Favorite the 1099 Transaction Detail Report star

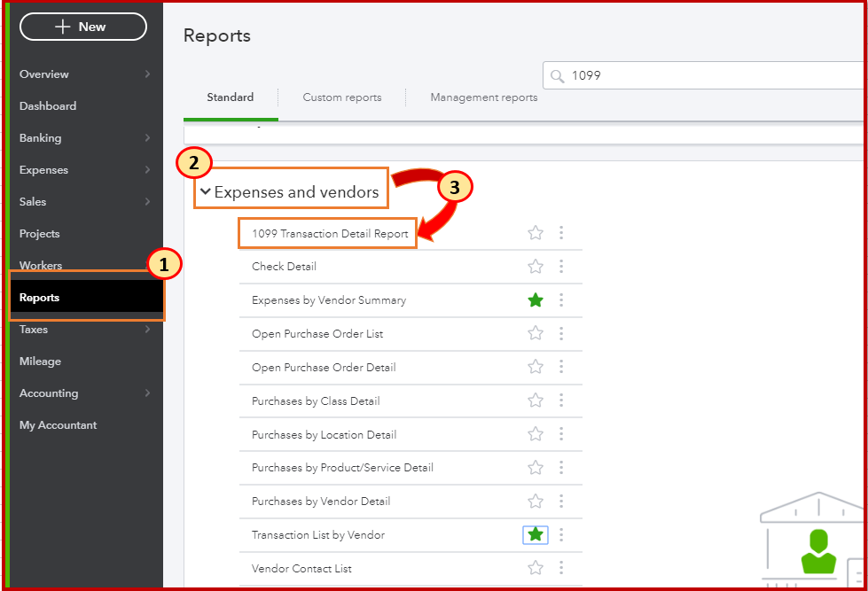click(536, 233)
